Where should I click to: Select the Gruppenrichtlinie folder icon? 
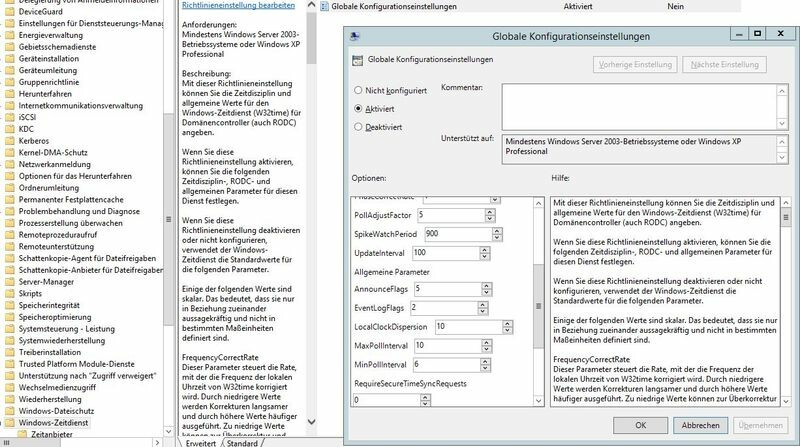9,82
